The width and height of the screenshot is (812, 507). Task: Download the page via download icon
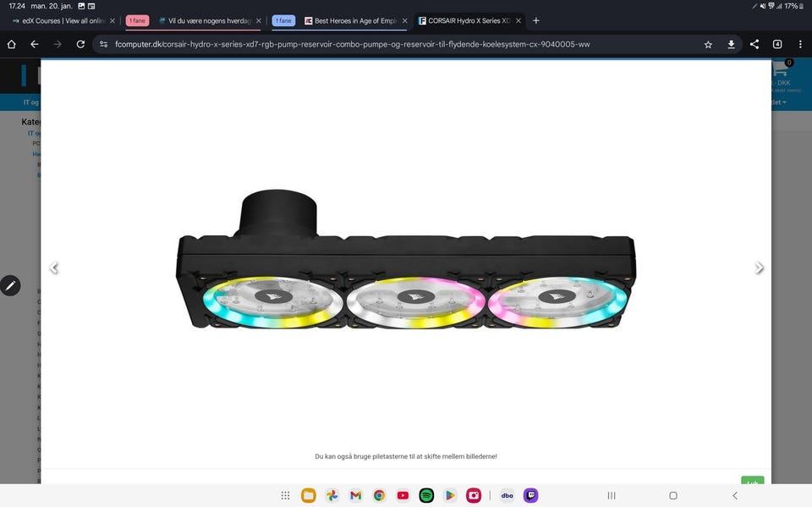click(731, 45)
